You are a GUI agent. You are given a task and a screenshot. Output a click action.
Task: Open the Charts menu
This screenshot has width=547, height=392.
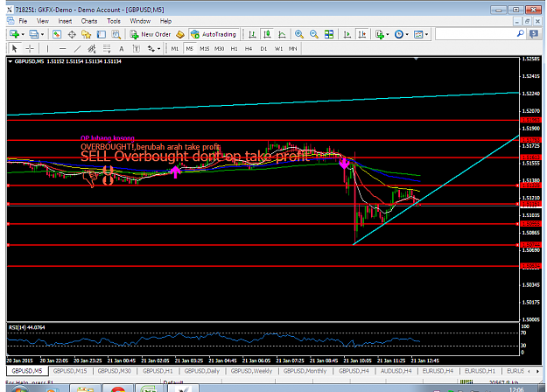click(89, 21)
